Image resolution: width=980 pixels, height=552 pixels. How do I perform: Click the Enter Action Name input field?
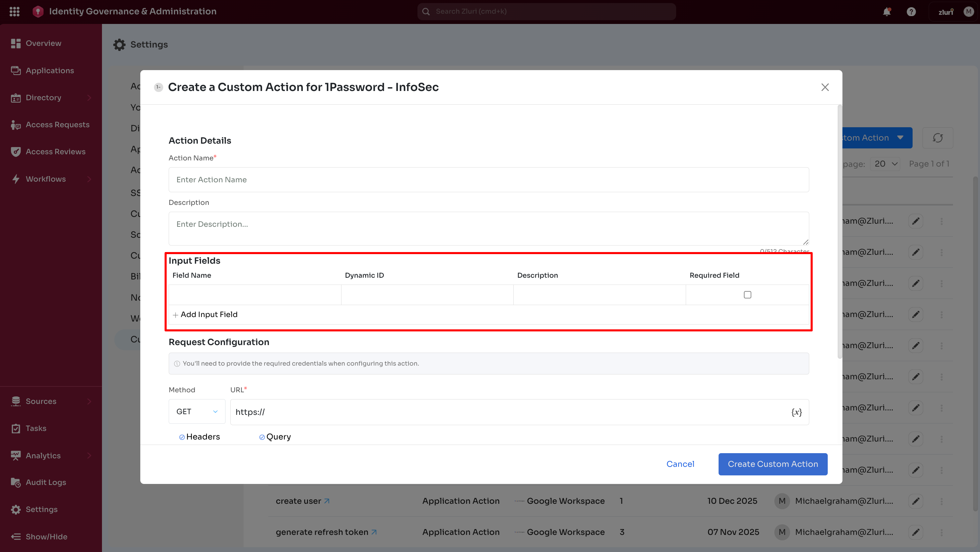[489, 180]
